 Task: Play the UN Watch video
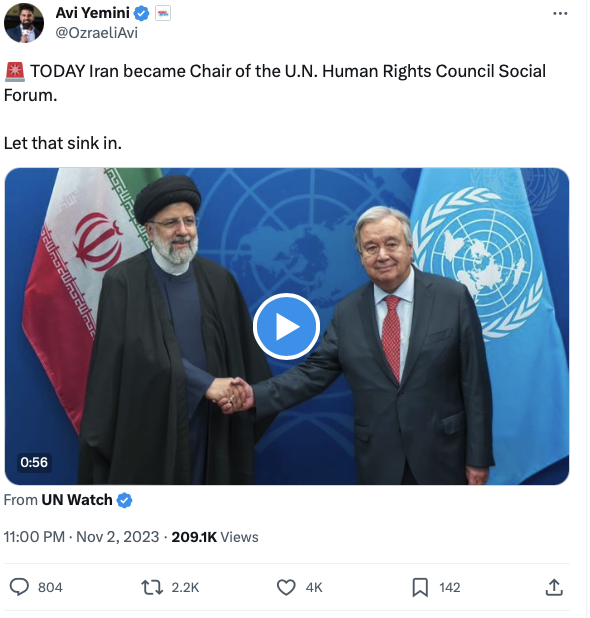(287, 326)
